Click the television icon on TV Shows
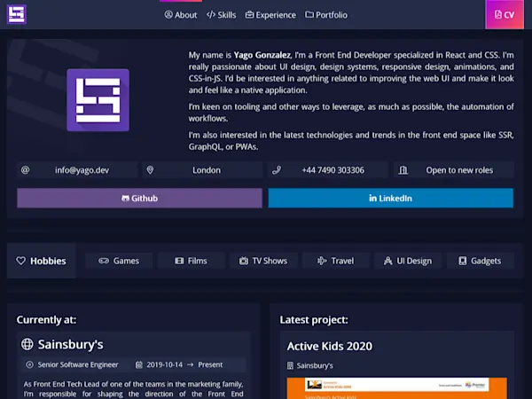Screen dimensions: 532x399 244,261
